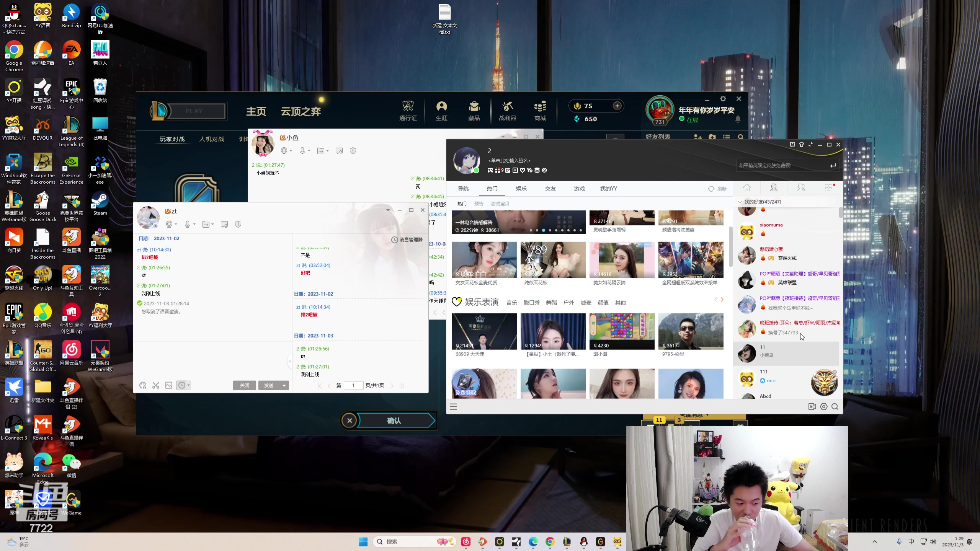Click the YY bottom-bar video camera icon
The image size is (980, 551).
[x=812, y=407]
